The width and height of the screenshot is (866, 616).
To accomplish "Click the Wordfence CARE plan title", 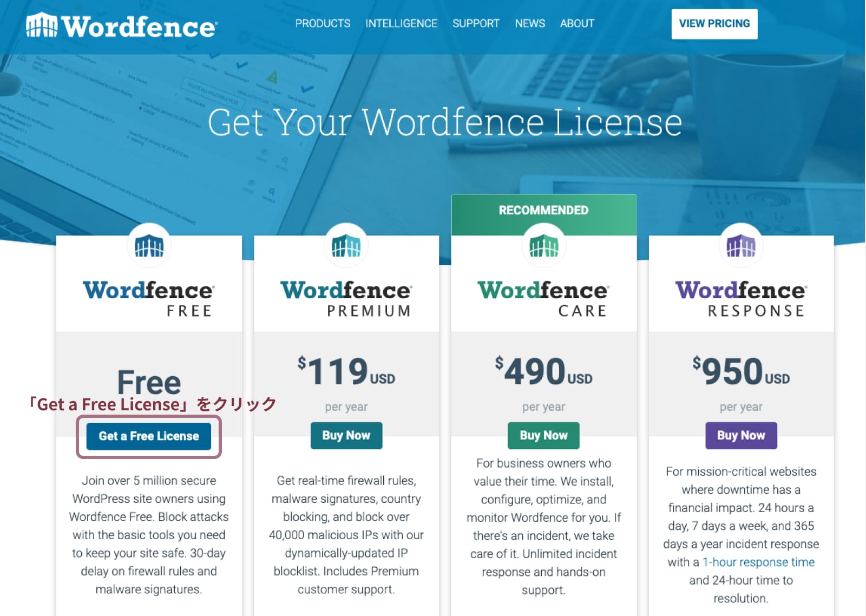I will [x=543, y=298].
